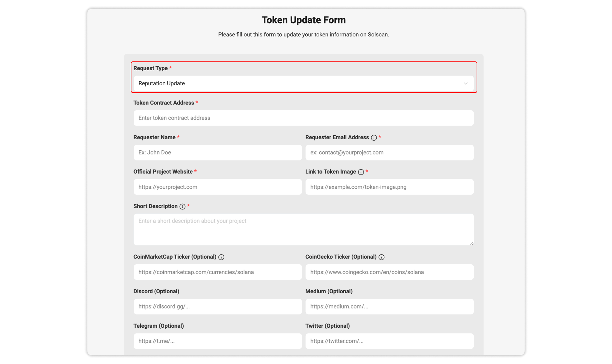612x364 pixels.
Task: Select the Requester Email Address input
Action: click(x=389, y=153)
